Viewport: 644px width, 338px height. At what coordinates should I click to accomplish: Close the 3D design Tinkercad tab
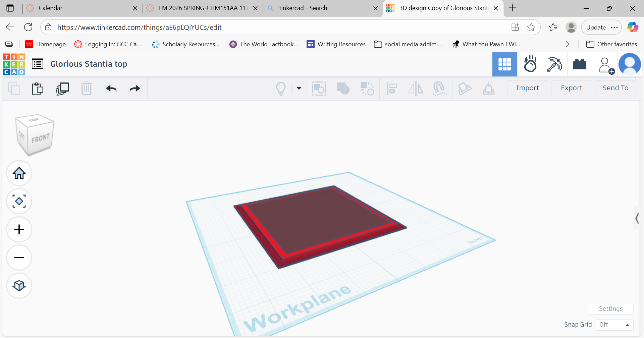click(x=496, y=8)
